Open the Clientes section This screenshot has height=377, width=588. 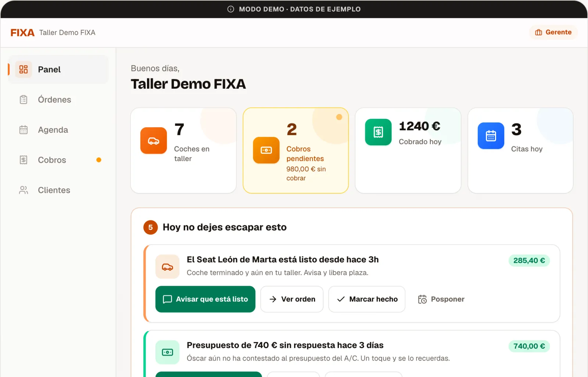coord(58,190)
